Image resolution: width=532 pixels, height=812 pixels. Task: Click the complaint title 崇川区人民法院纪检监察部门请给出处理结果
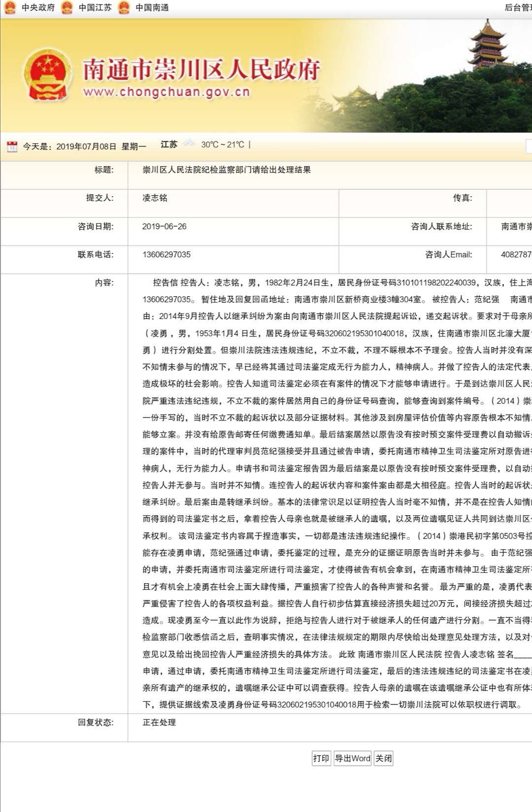(227, 170)
